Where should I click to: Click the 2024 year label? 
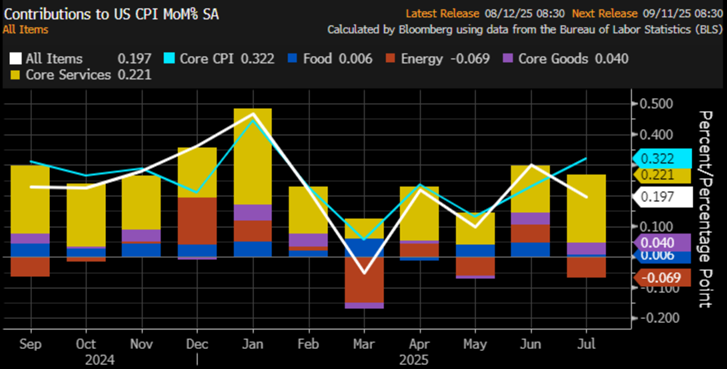(x=100, y=360)
